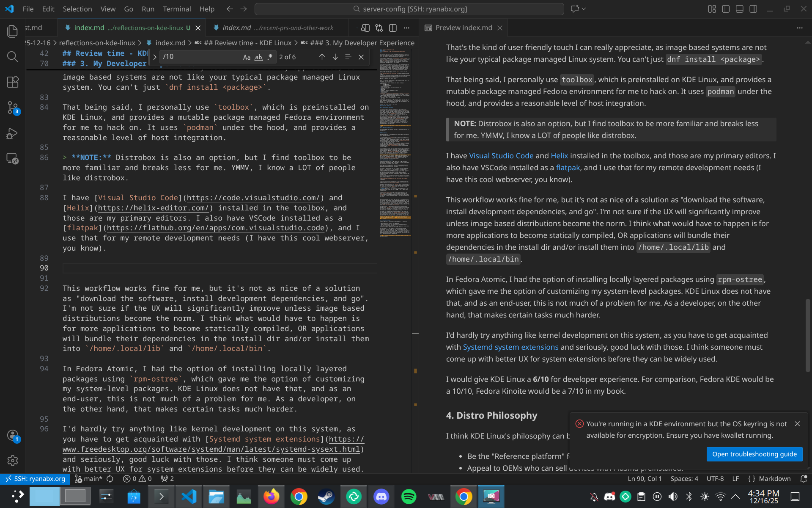Screen dimensions: 812x508
Task: Open breadcrumb dropdown for reflections-on-kde-linux
Action: coord(97,43)
